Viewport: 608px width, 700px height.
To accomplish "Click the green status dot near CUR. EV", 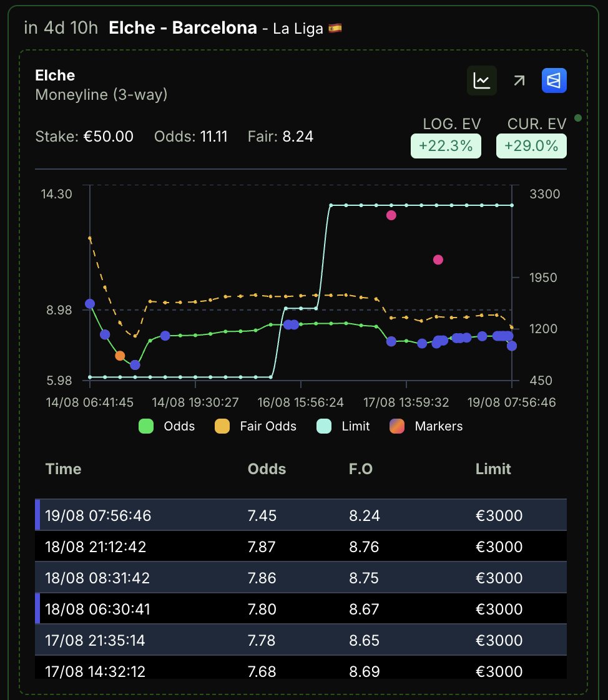I will [x=577, y=118].
